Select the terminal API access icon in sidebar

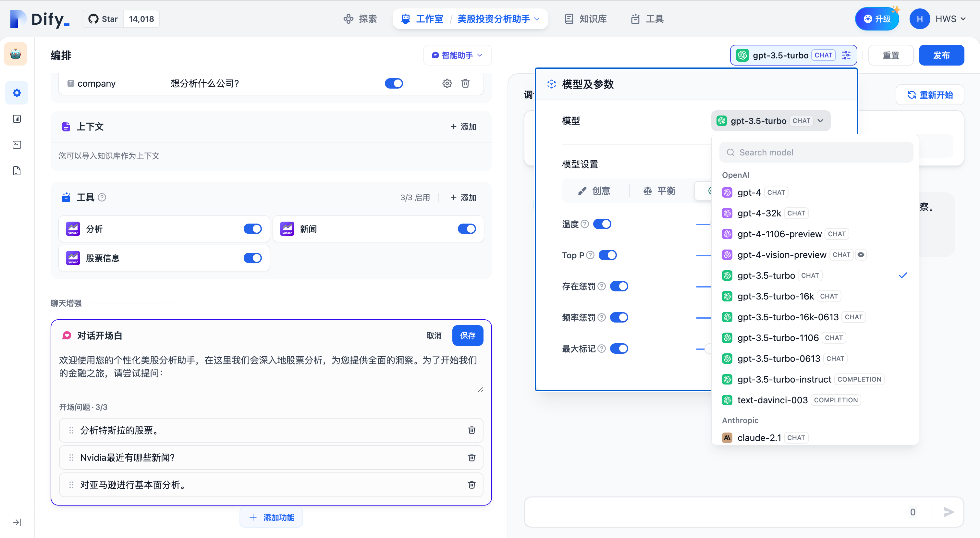[17, 145]
